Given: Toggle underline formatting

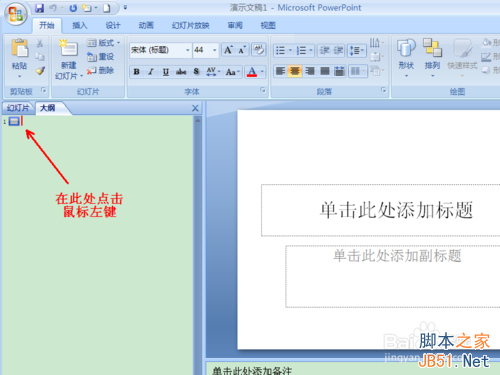Looking at the screenshot, I should [166, 72].
